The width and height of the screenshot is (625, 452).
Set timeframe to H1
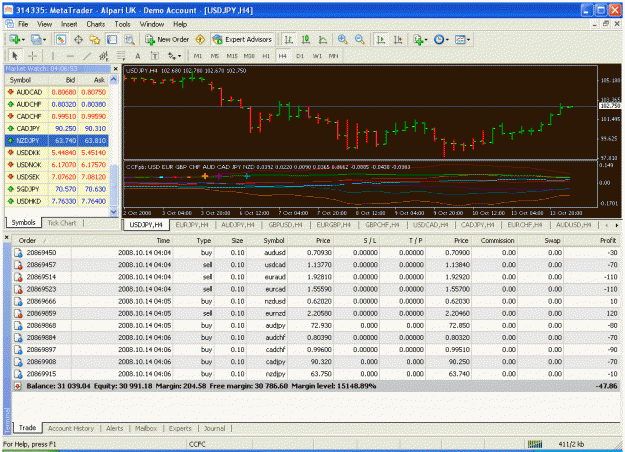tap(266, 56)
